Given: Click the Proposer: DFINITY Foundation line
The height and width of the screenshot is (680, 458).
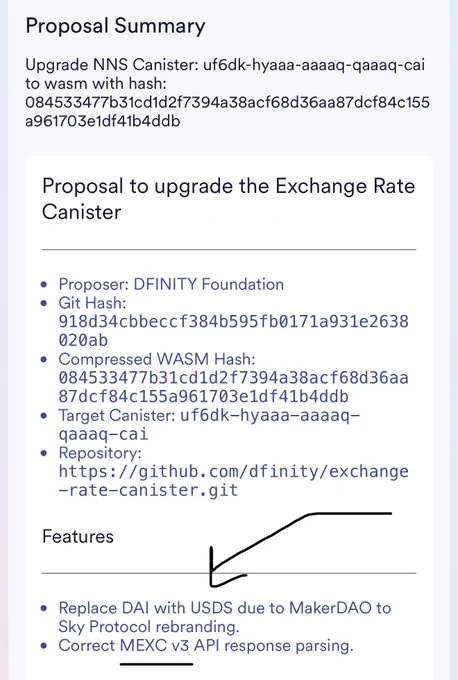Looking at the screenshot, I should tap(171, 284).
